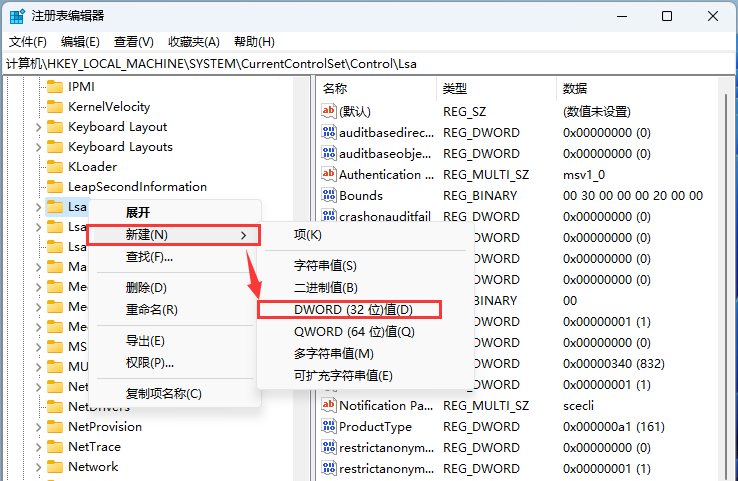Choose 重命名(R) in context menu

pyautogui.click(x=175, y=310)
